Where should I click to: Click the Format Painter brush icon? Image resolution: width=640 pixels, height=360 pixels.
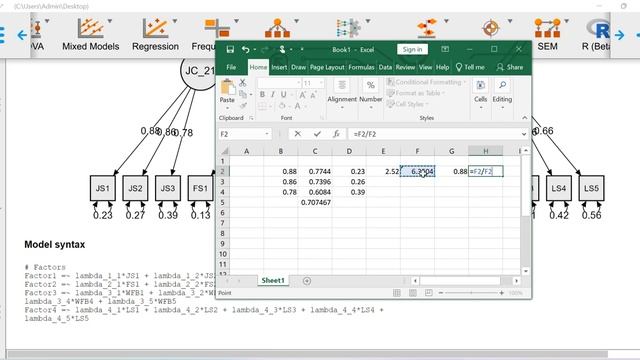(243, 106)
